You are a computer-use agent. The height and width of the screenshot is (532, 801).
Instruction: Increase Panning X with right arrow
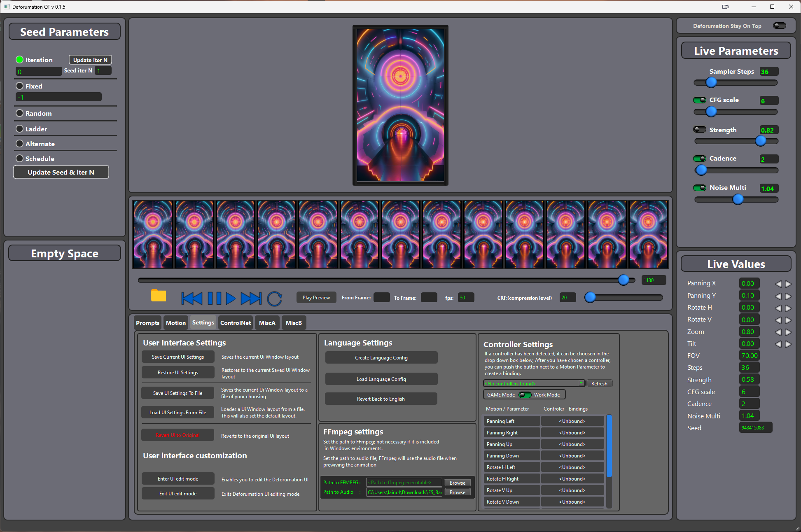[788, 284]
